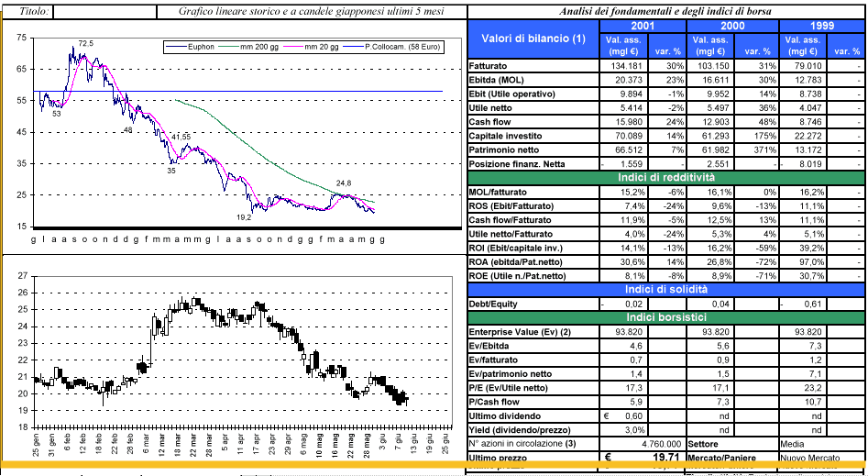This screenshot has height=476, width=868.
Task: Click the "Analisi dei fondamentali e degli indici di borsa" heading
Action: 665,12
